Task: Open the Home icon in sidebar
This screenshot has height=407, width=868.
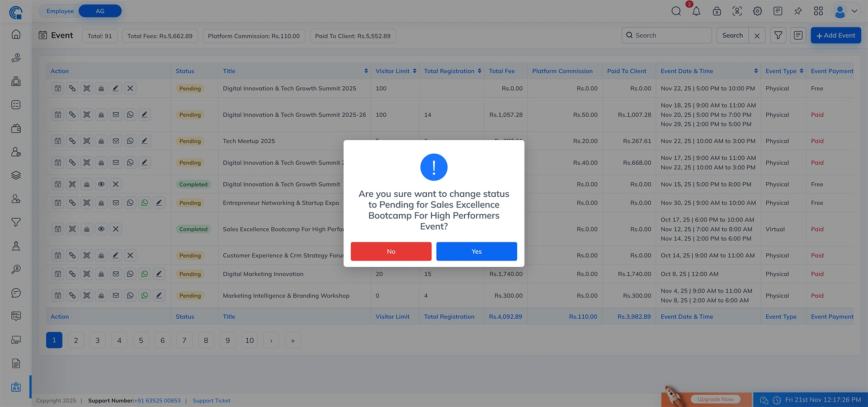Action: click(16, 34)
